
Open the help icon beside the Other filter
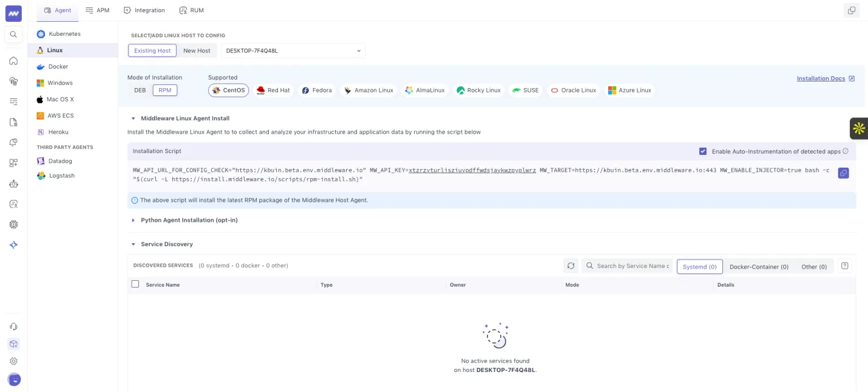pyautogui.click(x=844, y=266)
